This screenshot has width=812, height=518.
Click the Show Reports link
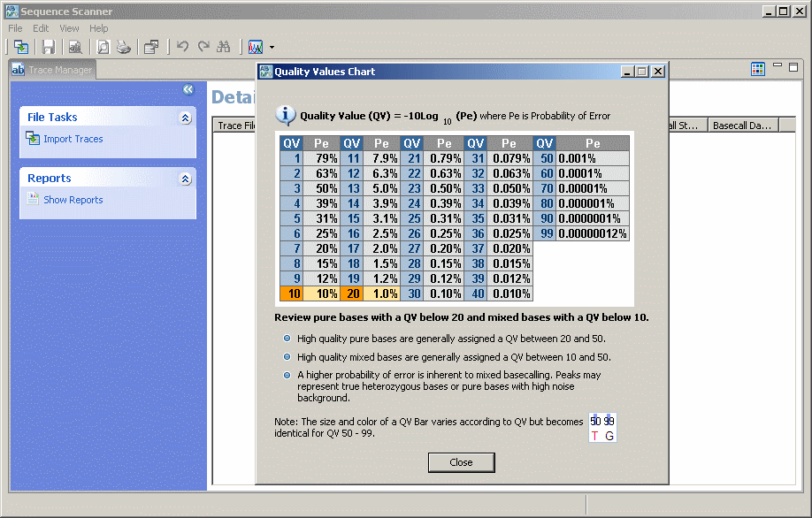(x=73, y=200)
